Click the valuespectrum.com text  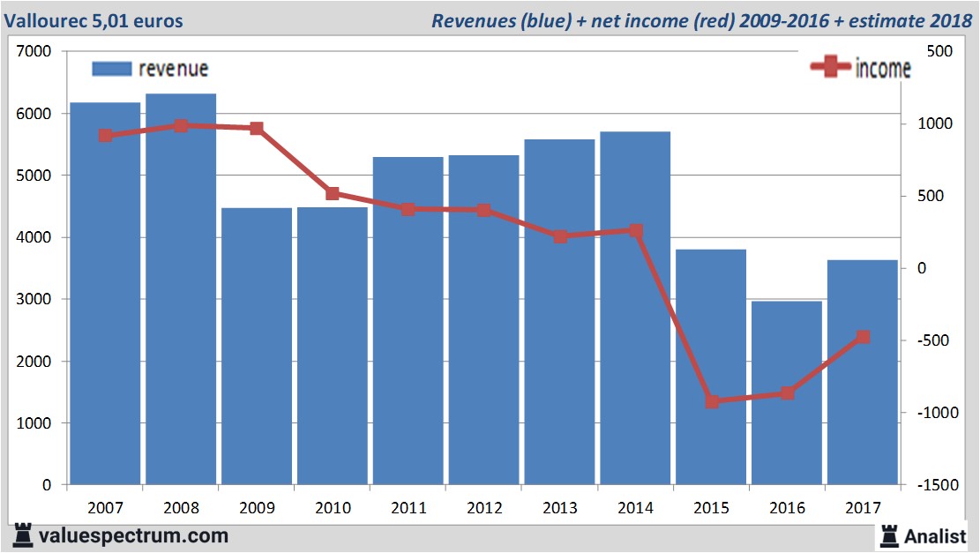tap(133, 535)
